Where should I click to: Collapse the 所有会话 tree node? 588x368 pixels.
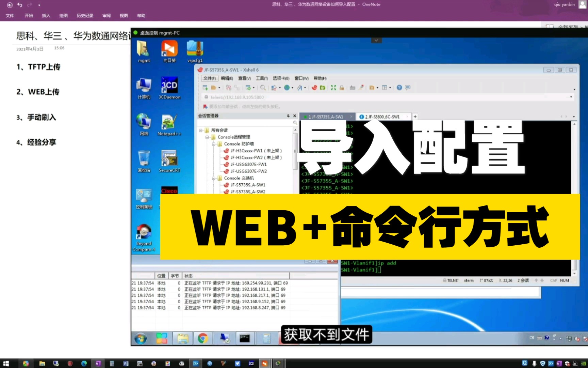[x=200, y=130]
